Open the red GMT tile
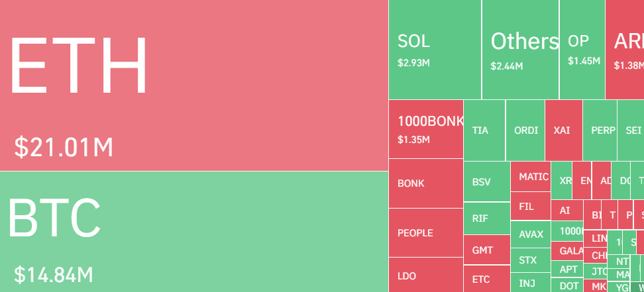644x292 pixels. (486, 250)
